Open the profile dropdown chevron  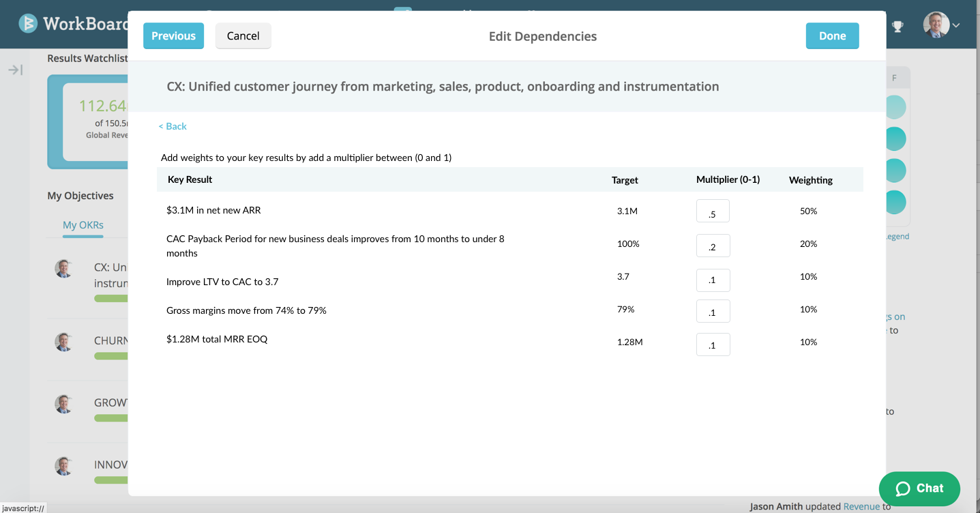[x=956, y=26]
